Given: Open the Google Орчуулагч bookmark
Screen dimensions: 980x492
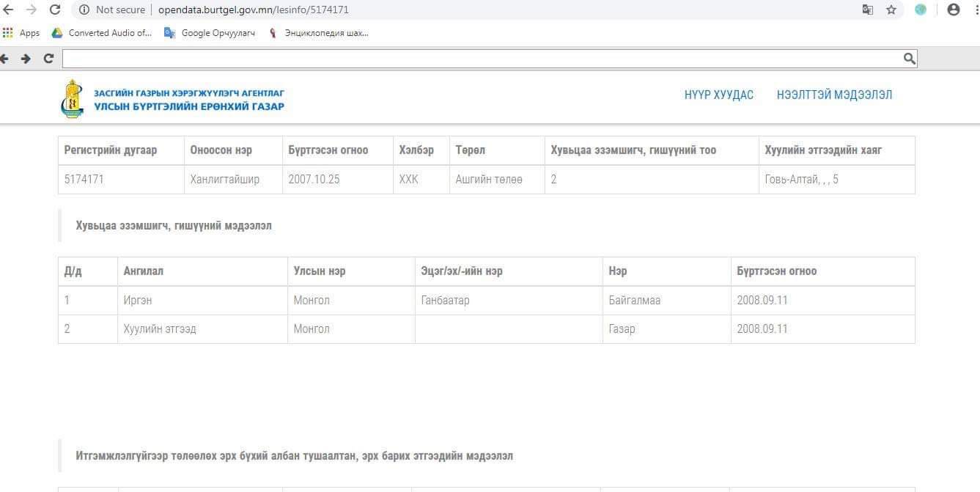Looking at the screenshot, I should (x=210, y=33).
